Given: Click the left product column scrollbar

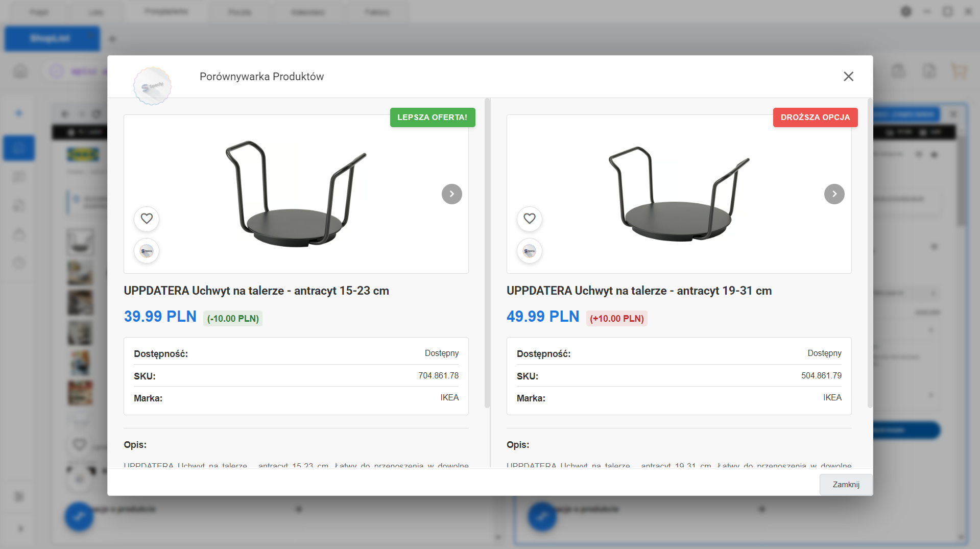Looking at the screenshot, I should 487,255.
